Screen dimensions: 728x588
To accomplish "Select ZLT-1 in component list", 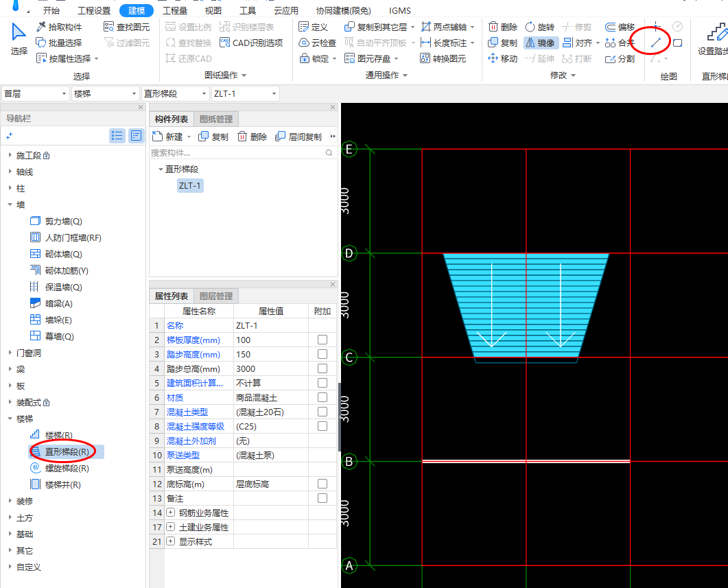I will point(190,186).
